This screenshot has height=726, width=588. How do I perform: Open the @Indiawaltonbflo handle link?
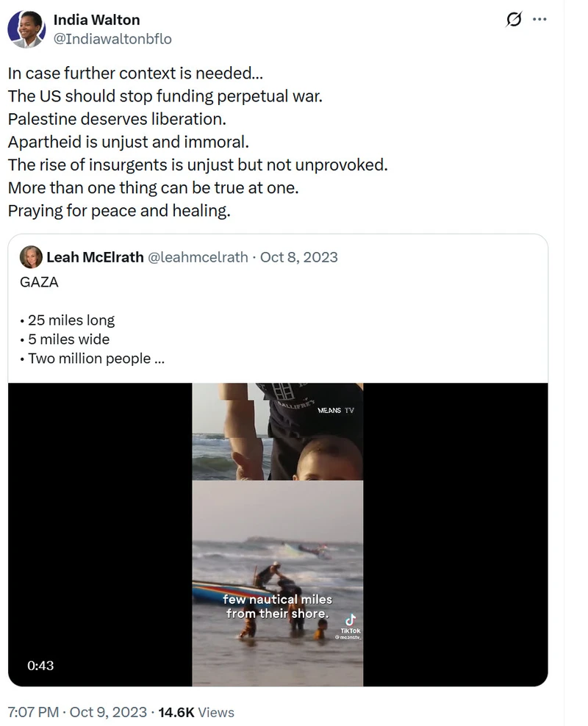point(112,39)
